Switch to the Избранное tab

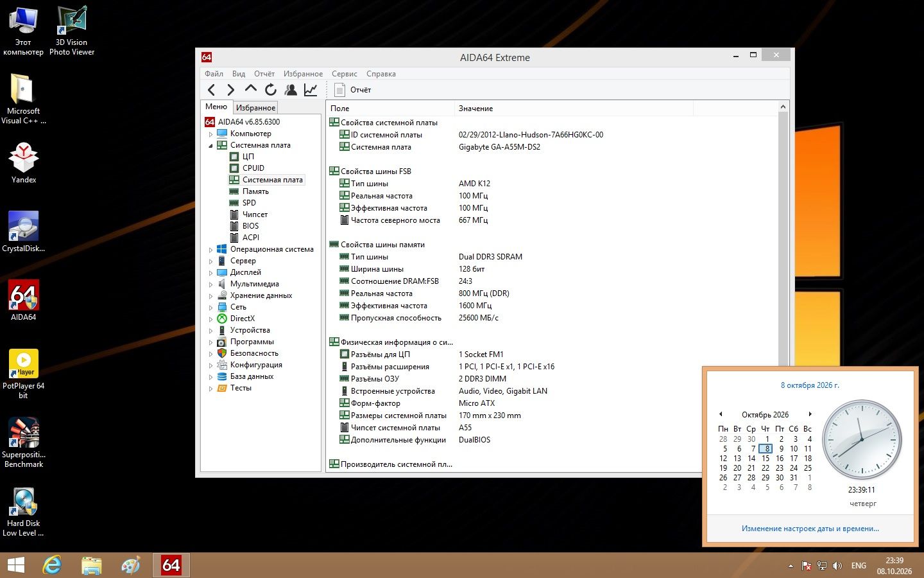[255, 107]
